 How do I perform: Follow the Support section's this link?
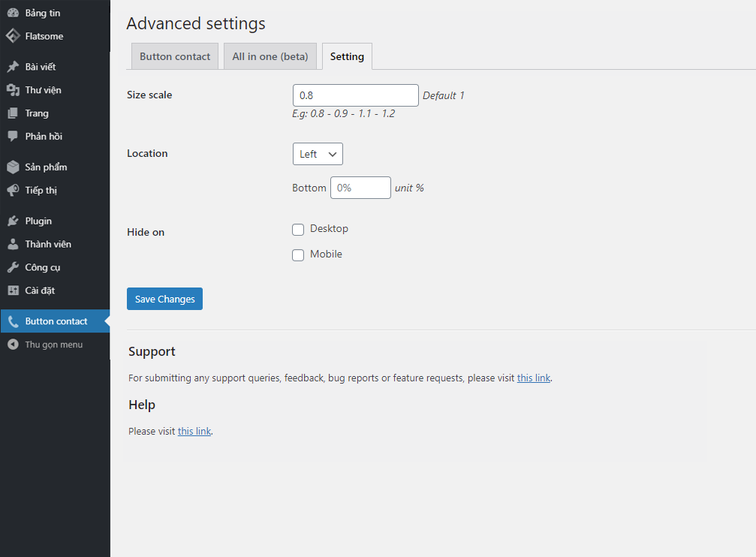[533, 378]
